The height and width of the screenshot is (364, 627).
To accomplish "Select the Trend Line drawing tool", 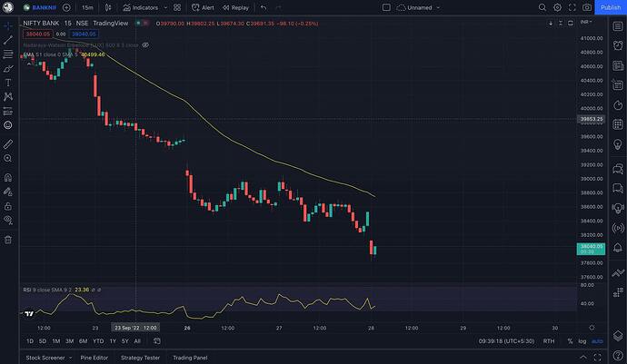I will click(8, 40).
